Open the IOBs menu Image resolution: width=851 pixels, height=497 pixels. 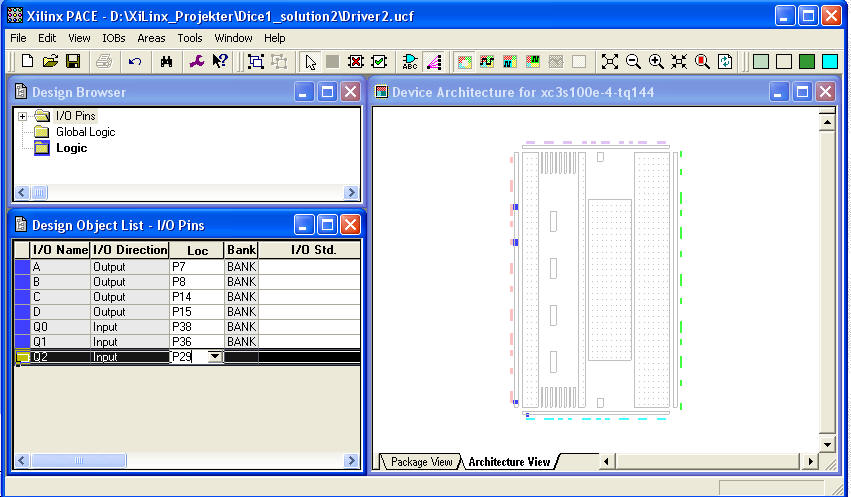point(113,38)
